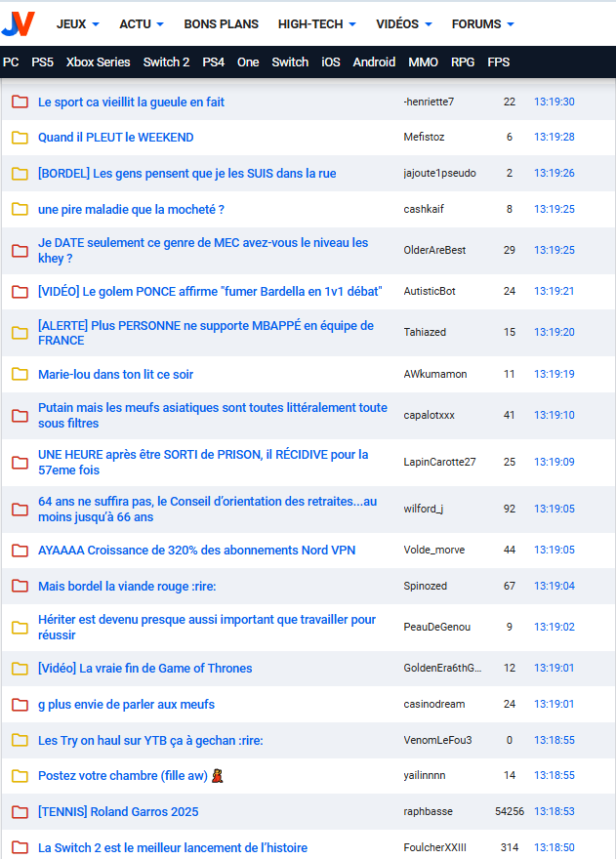
Task: Click red folder icon for Switch 2 lancement topic
Action: [x=20, y=847]
